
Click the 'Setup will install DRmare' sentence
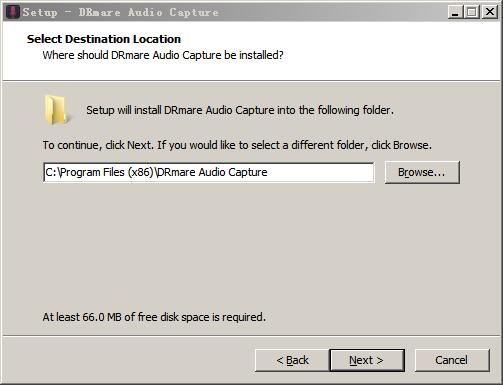point(240,110)
